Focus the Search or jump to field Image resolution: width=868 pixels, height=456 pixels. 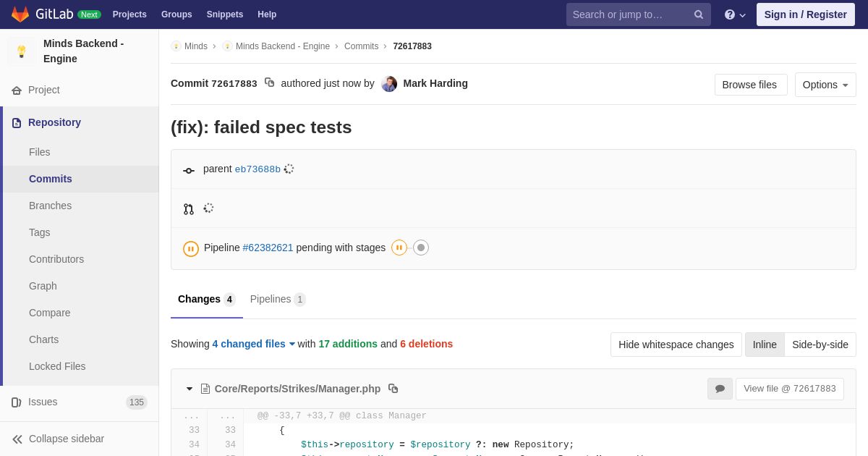click(x=628, y=14)
